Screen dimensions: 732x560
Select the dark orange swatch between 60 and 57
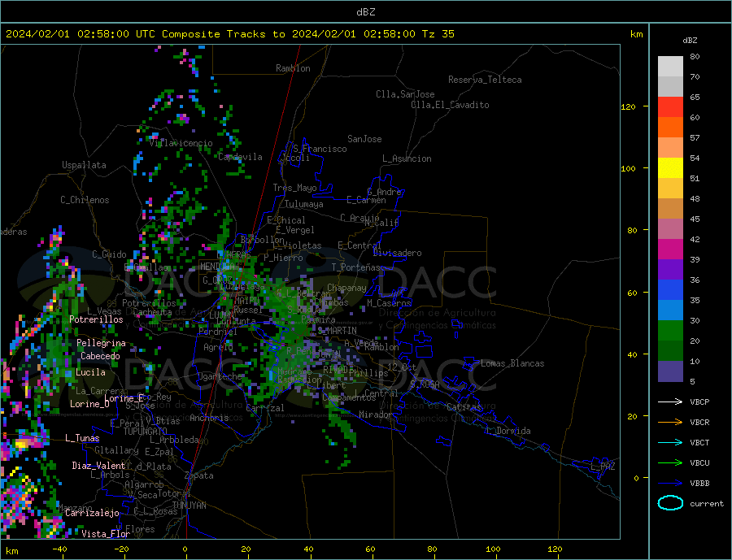pos(670,128)
